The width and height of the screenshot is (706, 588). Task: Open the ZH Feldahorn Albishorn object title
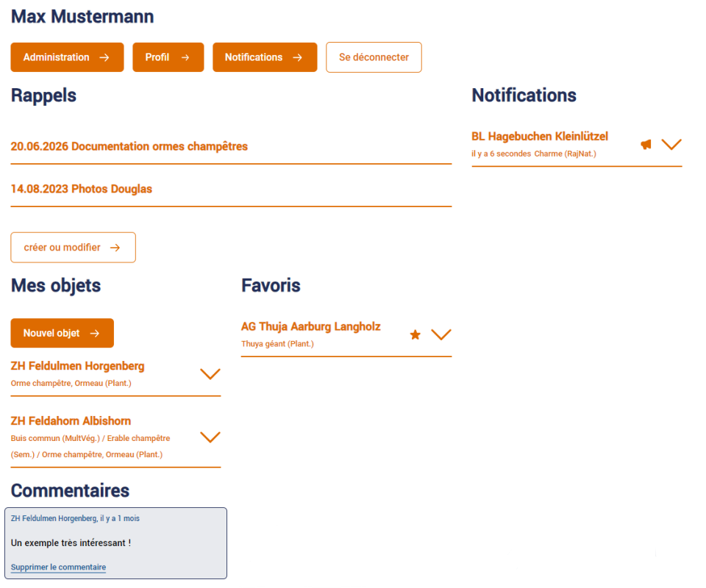click(71, 421)
